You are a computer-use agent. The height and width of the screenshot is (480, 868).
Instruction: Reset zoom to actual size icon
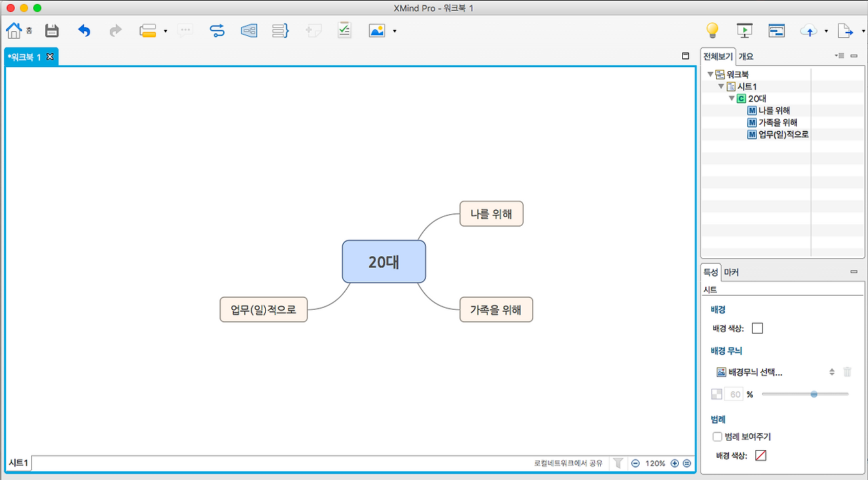(x=686, y=464)
